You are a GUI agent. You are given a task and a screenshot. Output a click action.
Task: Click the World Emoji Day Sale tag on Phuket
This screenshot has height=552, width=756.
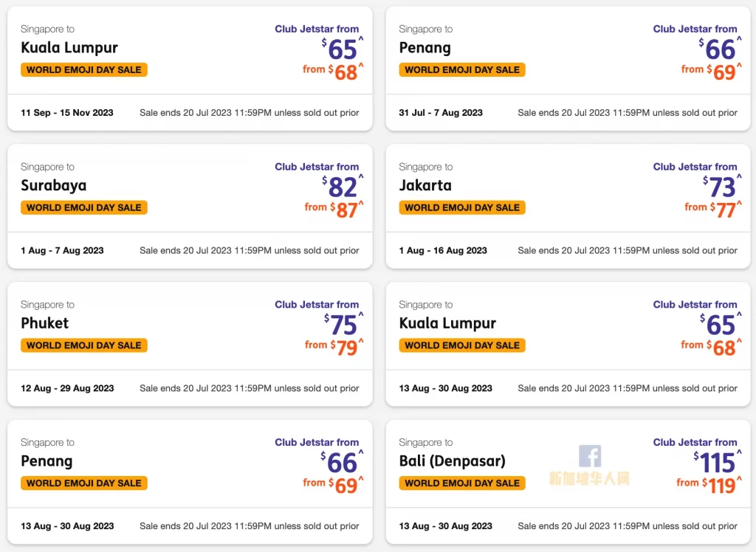click(84, 345)
